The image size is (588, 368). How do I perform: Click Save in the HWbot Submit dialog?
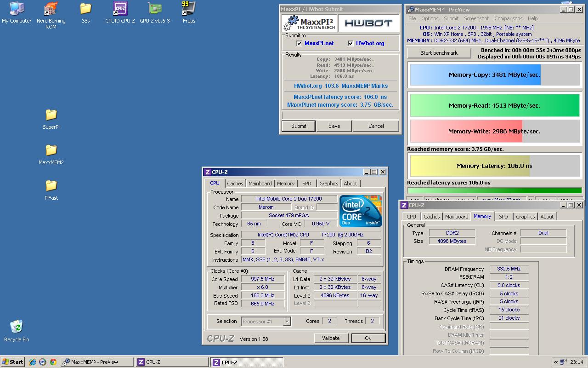334,126
